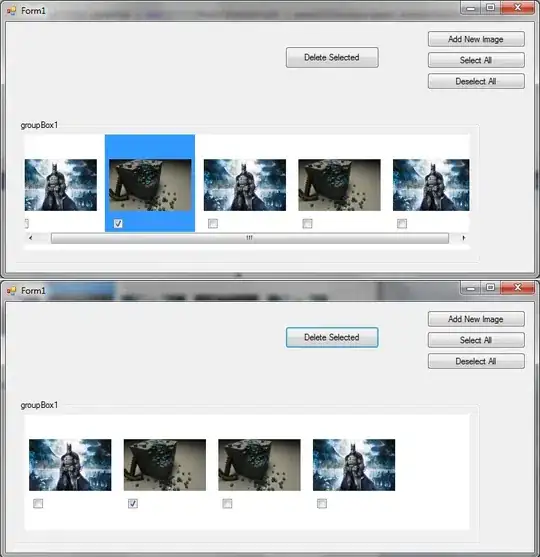Click the scrollbar left arrow in top window
540x557 pixels.
point(31,238)
